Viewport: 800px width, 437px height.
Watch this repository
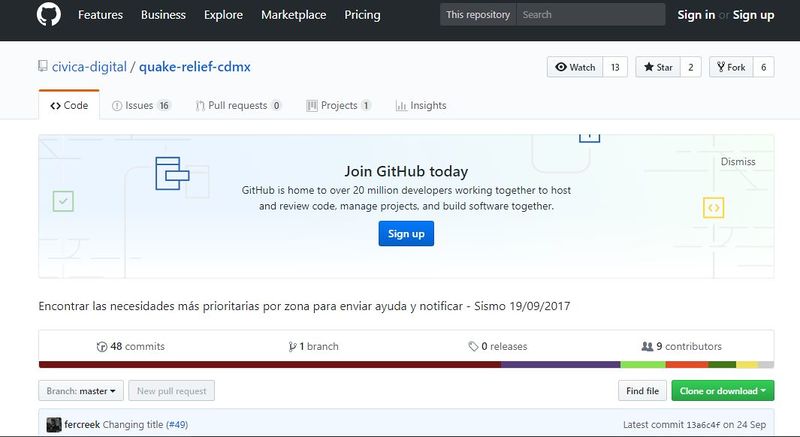click(x=576, y=67)
